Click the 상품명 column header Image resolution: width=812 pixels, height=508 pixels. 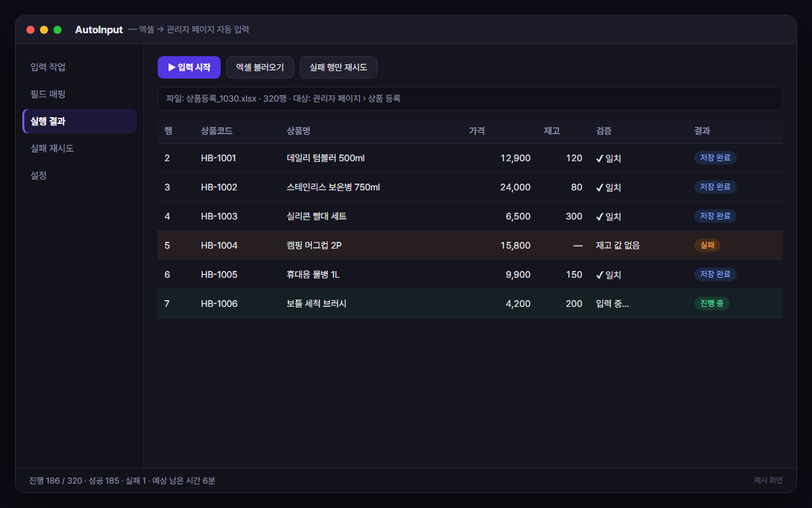point(298,131)
